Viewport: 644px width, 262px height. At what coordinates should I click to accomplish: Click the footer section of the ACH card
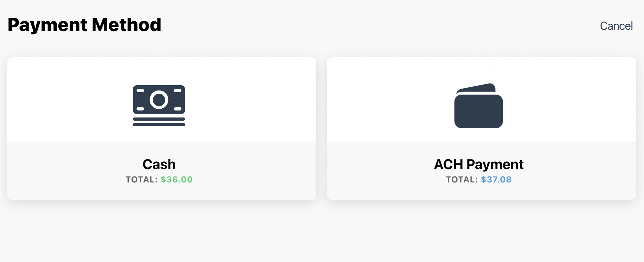point(481,170)
